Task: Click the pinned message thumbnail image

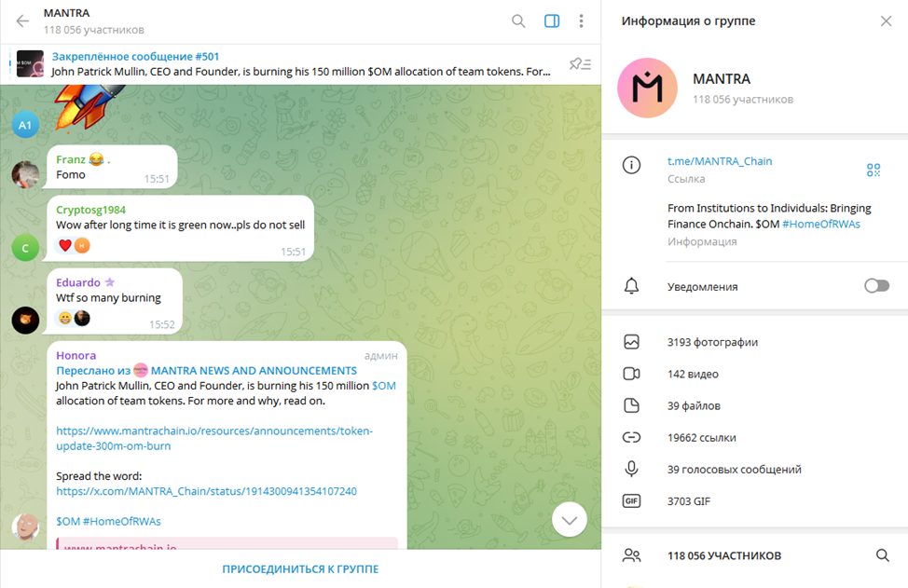Action: (30, 63)
